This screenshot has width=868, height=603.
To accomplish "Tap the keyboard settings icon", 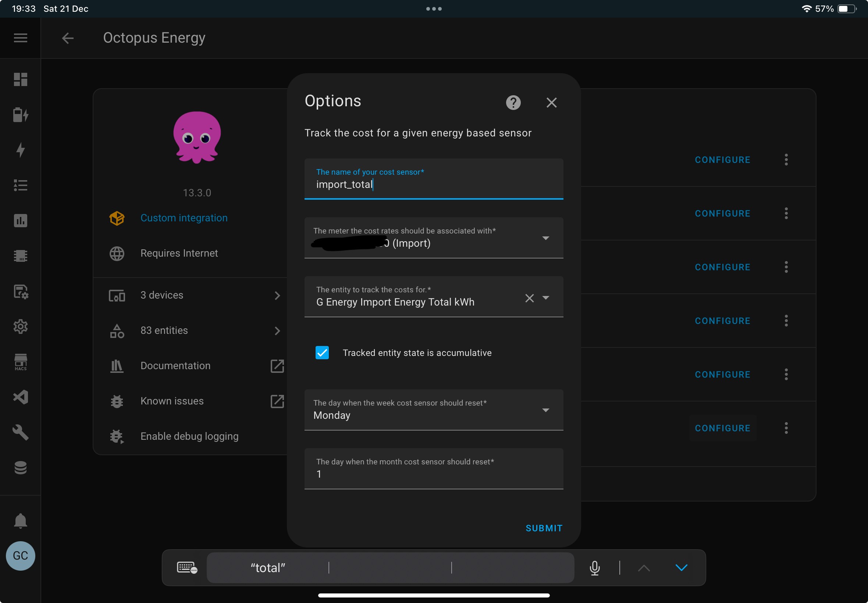I will click(187, 567).
